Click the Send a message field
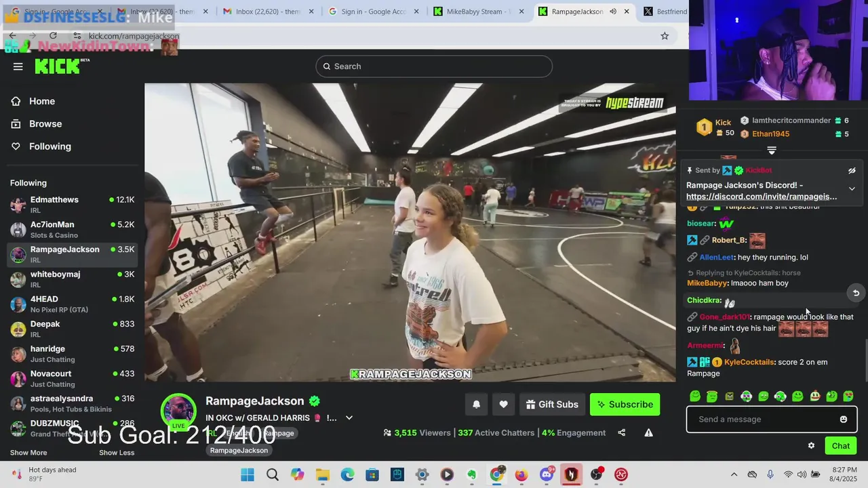Viewport: 868px width, 488px height. [765, 420]
